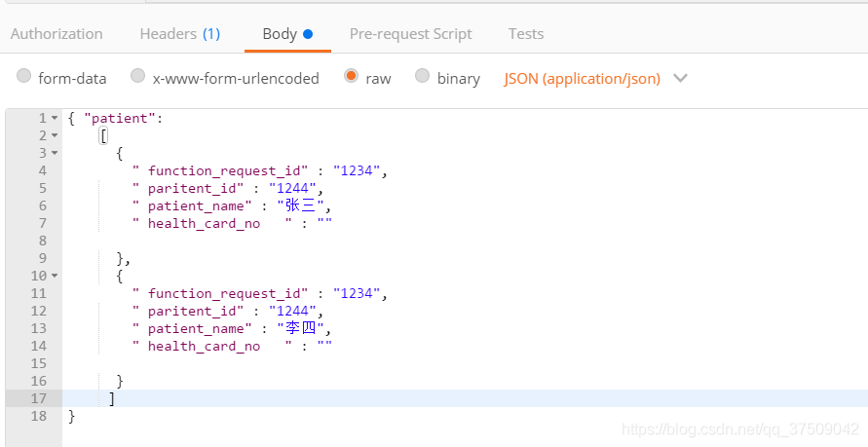Click the "1244" value on line 12
The image size is (868, 447).
292,311
